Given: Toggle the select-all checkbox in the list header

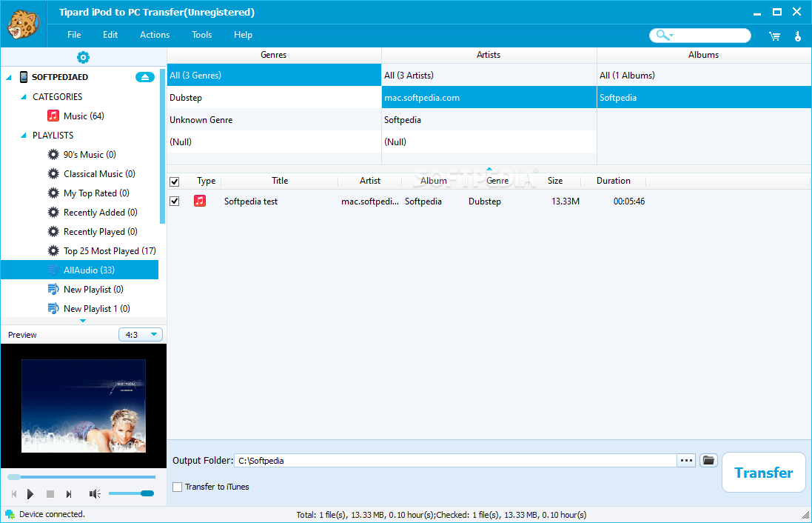Looking at the screenshot, I should coord(175,181).
